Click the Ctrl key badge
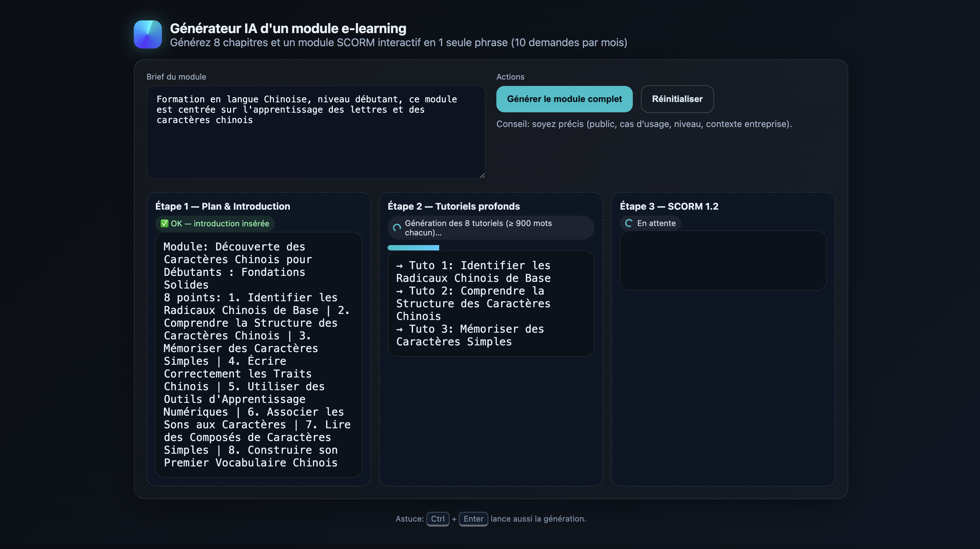 click(437, 519)
